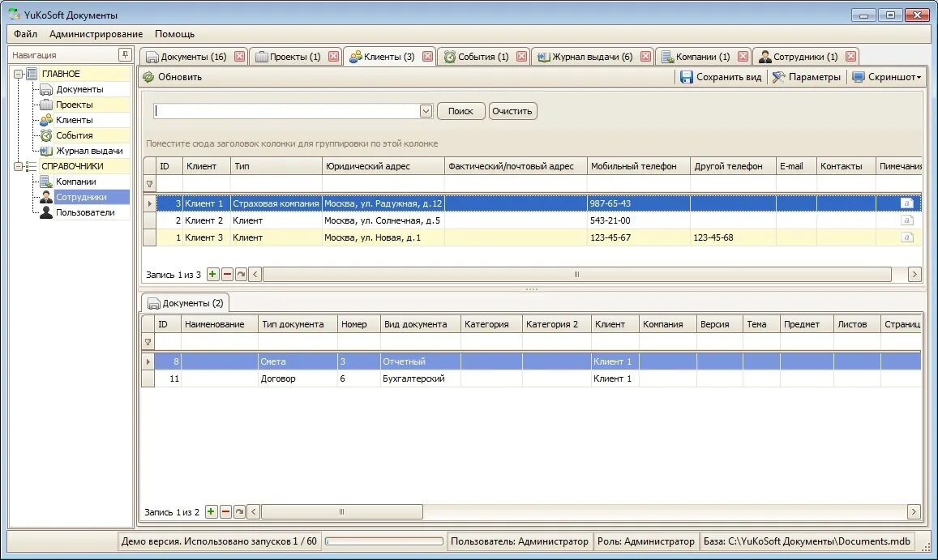Screen dimensions: 938x560
Task: Switch to the События (1) tab
Action: (x=482, y=57)
